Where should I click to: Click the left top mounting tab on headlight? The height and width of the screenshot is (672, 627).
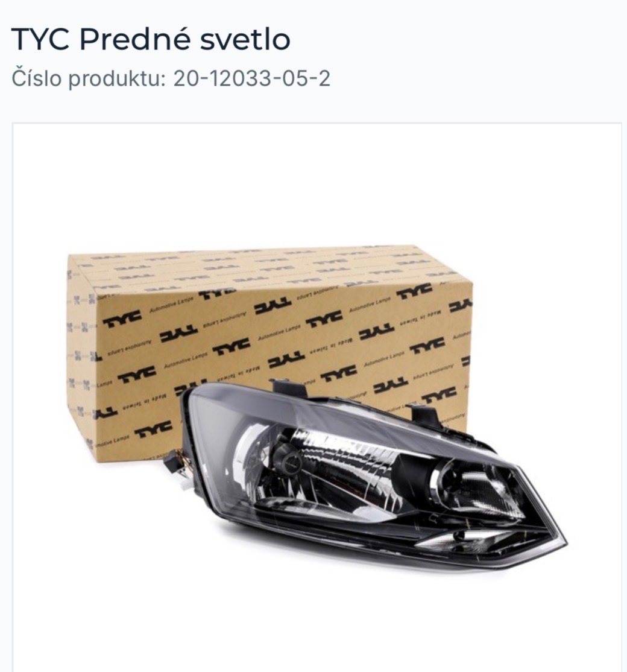[288, 388]
